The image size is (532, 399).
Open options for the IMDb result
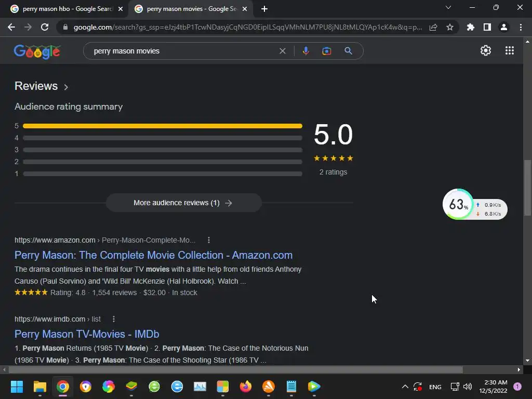coord(114,320)
